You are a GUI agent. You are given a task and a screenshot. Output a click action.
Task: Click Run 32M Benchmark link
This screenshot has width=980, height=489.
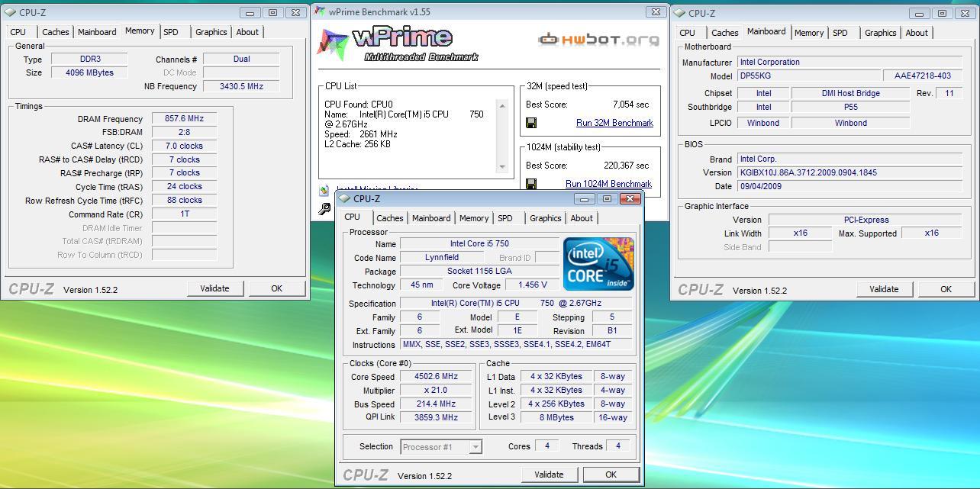pyautogui.click(x=614, y=123)
